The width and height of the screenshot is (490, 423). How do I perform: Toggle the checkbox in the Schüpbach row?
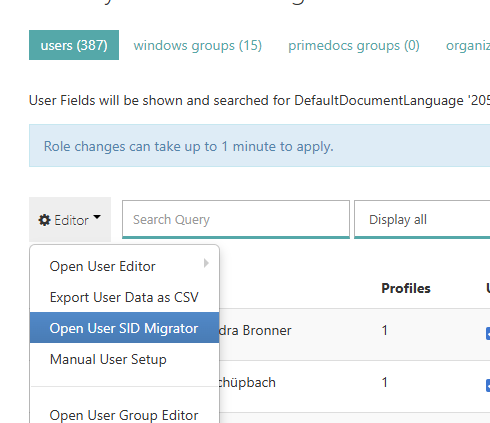click(x=488, y=385)
